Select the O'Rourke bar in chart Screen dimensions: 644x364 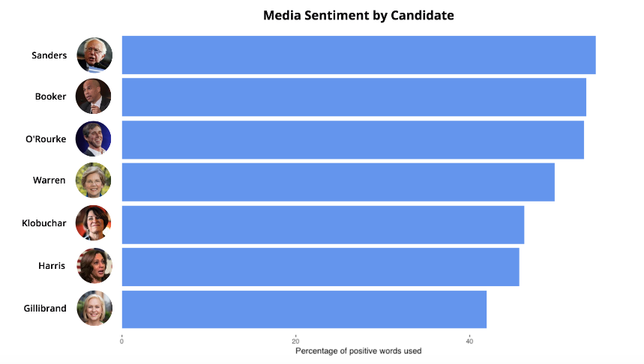coord(353,139)
